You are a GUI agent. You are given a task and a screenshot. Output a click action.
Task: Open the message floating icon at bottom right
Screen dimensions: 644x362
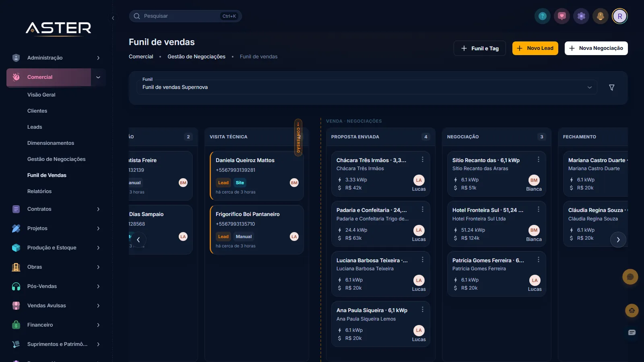coord(632,332)
